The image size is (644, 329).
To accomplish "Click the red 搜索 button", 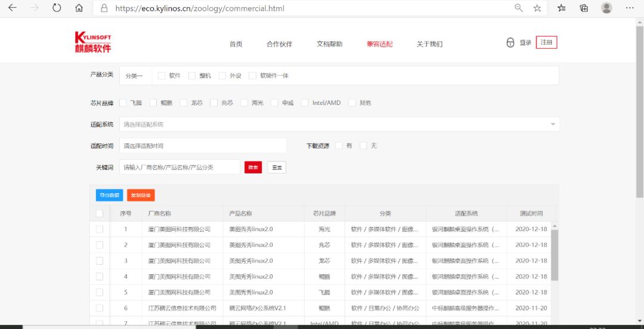I will [253, 167].
